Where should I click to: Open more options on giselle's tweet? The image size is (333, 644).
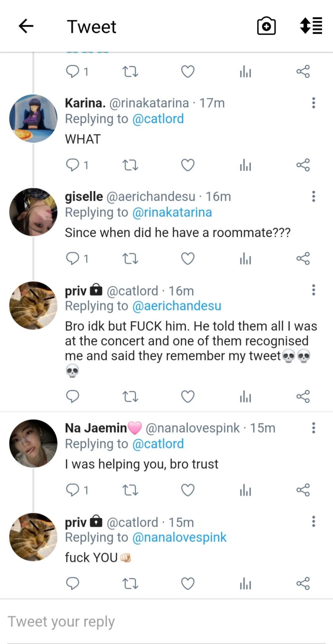pyautogui.click(x=314, y=197)
